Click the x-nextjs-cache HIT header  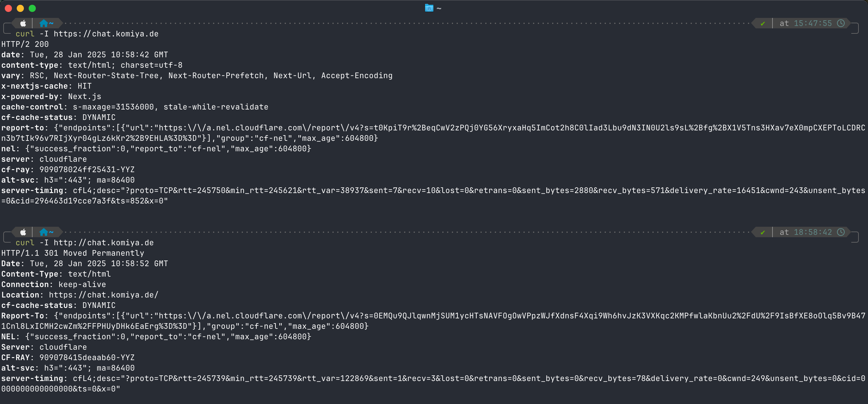pyautogui.click(x=47, y=86)
